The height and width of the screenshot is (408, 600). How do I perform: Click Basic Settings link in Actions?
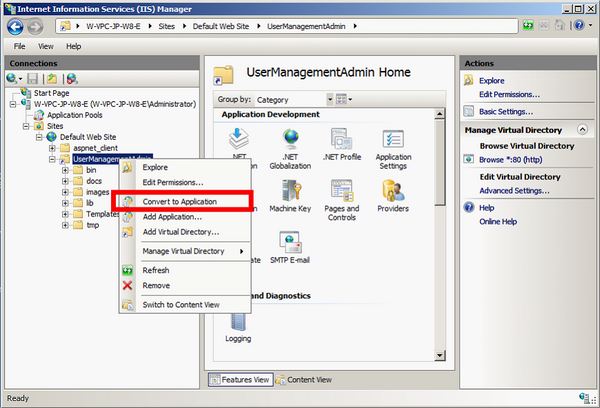tap(506, 112)
